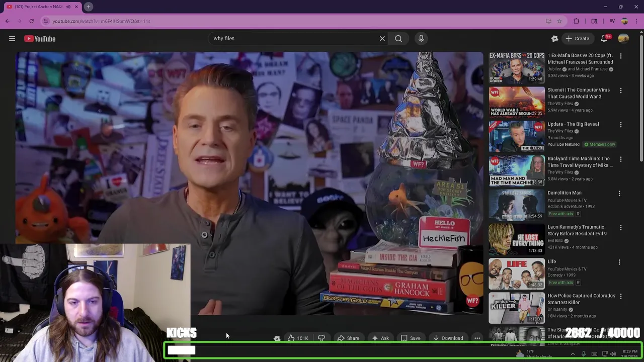The height and width of the screenshot is (362, 644).
Task: Open Chrome profile avatar in toolbar
Action: [x=624, y=21]
